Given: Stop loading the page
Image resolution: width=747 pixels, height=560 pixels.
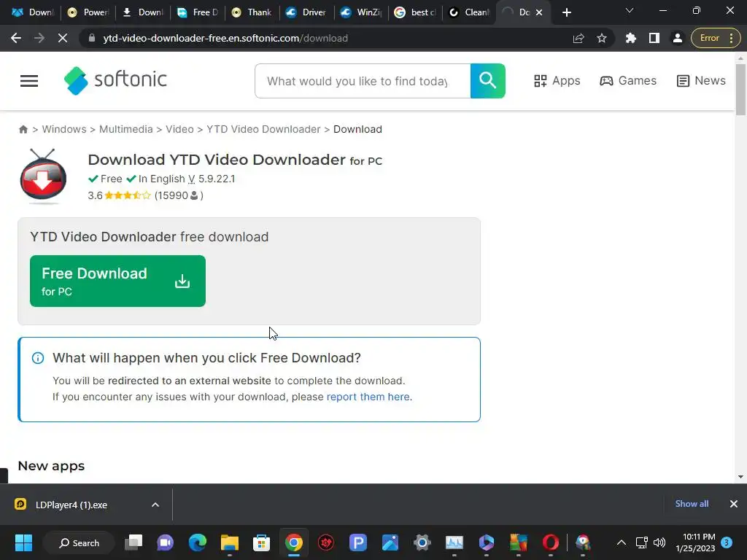Looking at the screenshot, I should 63,38.
